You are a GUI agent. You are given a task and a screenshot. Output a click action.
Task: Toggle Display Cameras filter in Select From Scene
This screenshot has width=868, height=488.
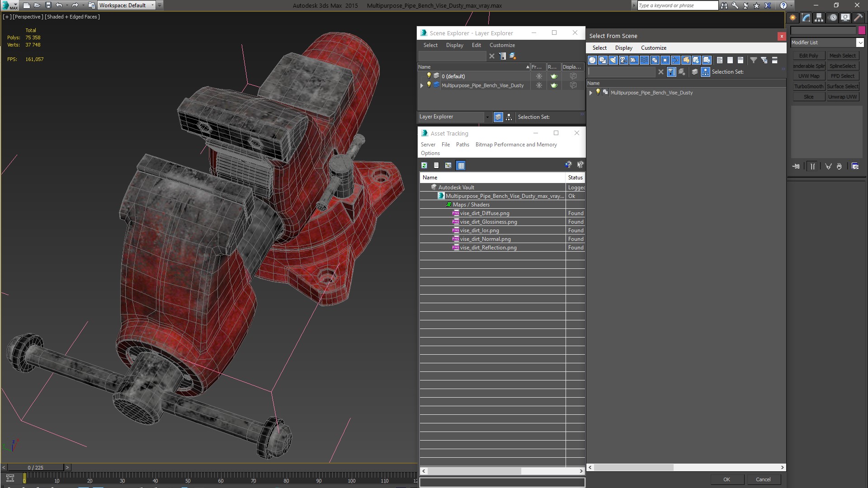click(623, 60)
